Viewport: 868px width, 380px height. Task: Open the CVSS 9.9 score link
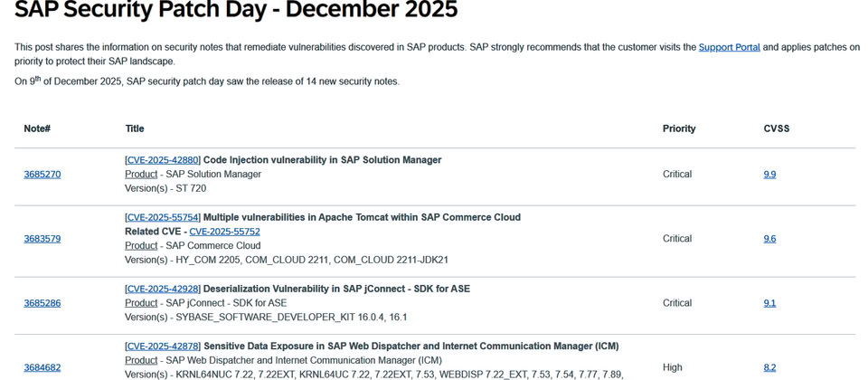(769, 175)
